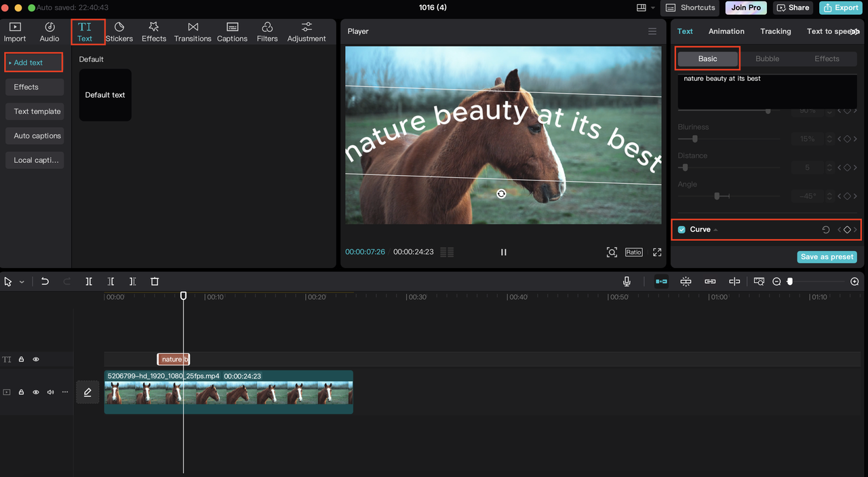Image resolution: width=868 pixels, height=477 pixels.
Task: Open the Player panel hamburger menu
Action: pyautogui.click(x=652, y=31)
